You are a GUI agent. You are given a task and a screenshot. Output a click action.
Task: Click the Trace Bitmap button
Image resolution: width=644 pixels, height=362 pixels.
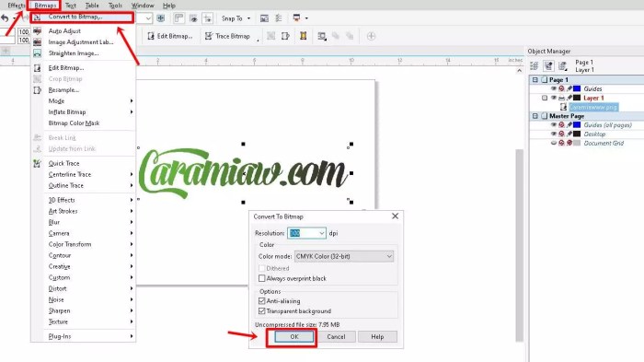(x=227, y=36)
